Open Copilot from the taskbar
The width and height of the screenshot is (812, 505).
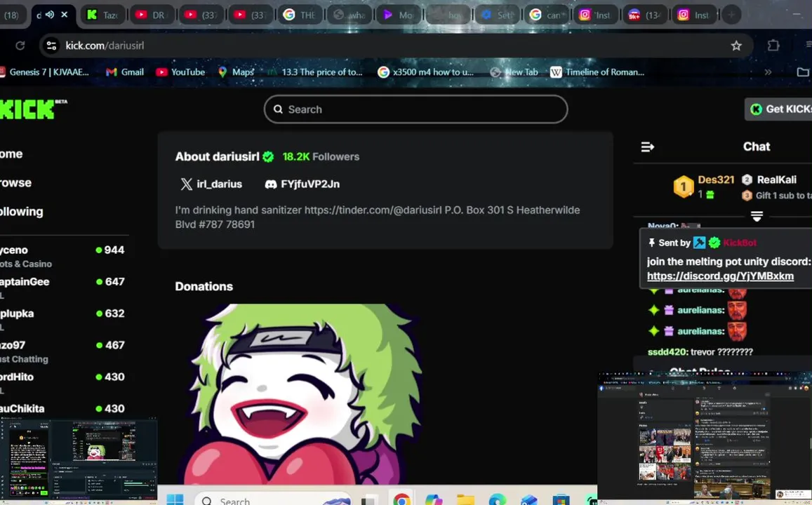point(434,500)
